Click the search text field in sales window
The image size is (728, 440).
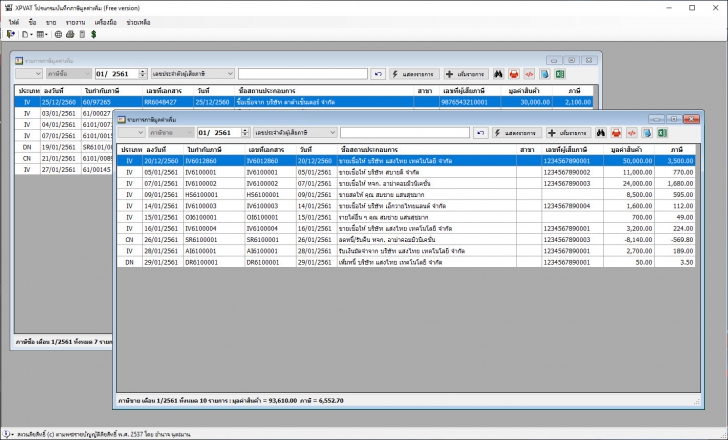(x=405, y=133)
